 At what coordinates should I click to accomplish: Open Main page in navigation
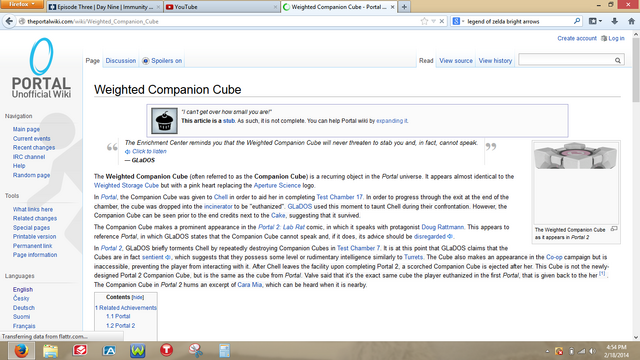coord(26,129)
